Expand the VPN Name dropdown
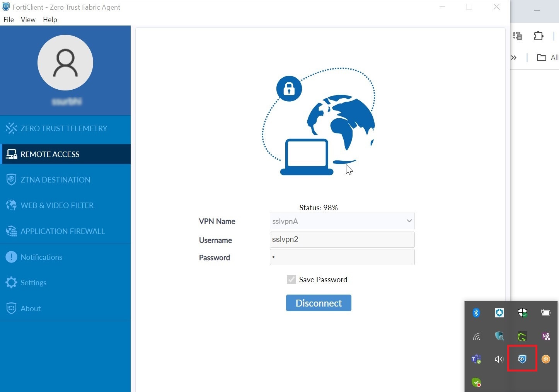Image resolution: width=559 pixels, height=392 pixels. pyautogui.click(x=409, y=221)
